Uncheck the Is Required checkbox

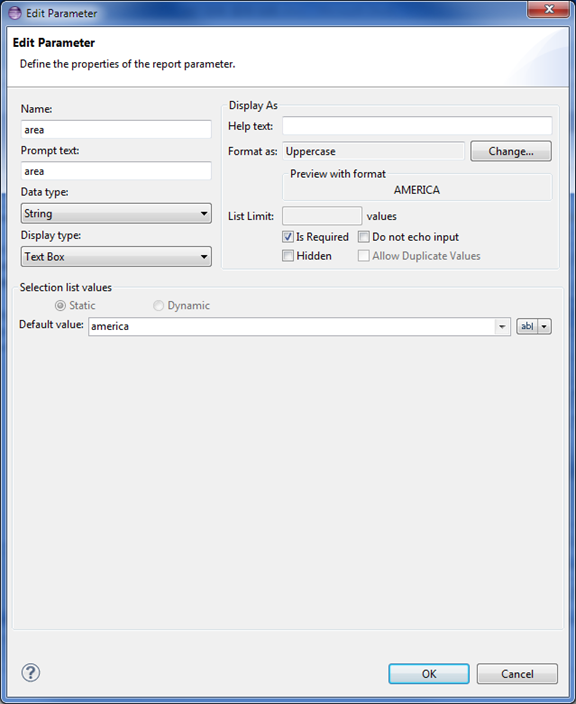point(288,237)
